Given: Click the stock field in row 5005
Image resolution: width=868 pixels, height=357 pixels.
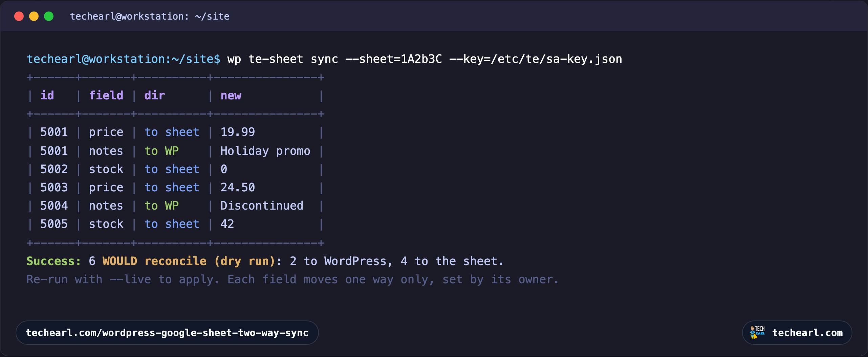Looking at the screenshot, I should [x=106, y=224].
